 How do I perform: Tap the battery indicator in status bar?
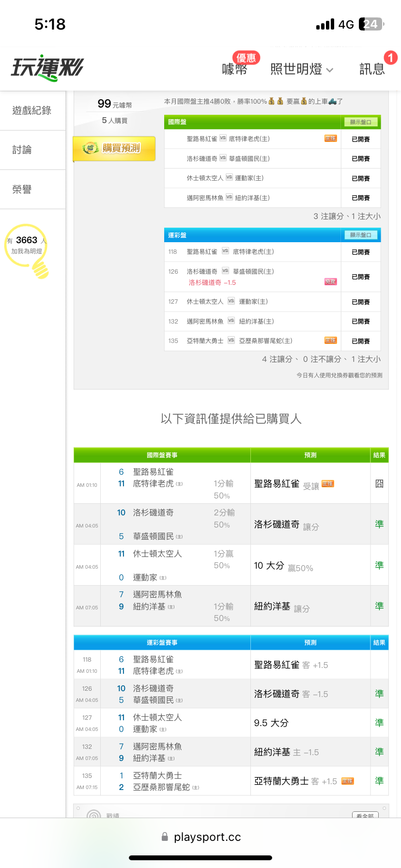coord(372,24)
